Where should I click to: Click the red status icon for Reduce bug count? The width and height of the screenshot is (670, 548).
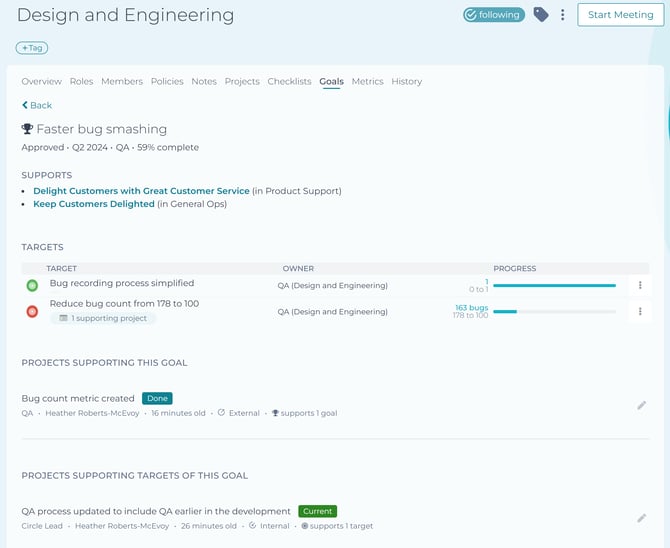tap(32, 312)
